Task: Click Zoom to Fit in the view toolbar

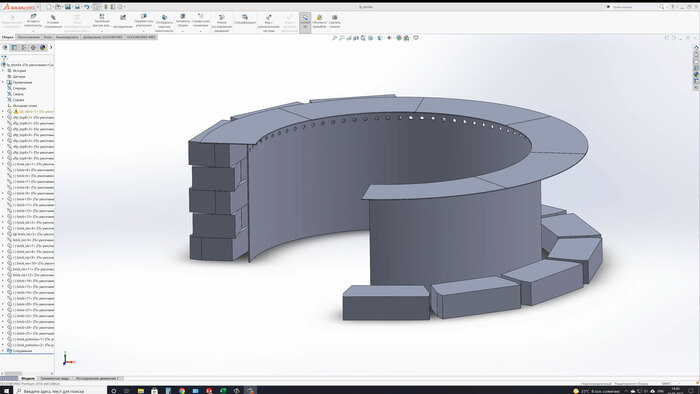Action: pyautogui.click(x=334, y=38)
